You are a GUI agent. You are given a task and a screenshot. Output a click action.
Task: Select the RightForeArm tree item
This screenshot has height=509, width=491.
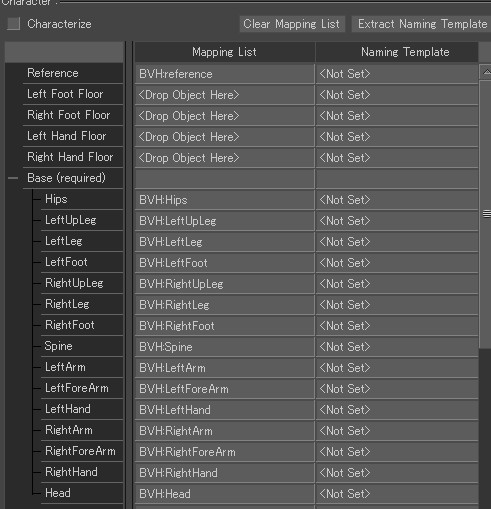[x=82, y=451]
